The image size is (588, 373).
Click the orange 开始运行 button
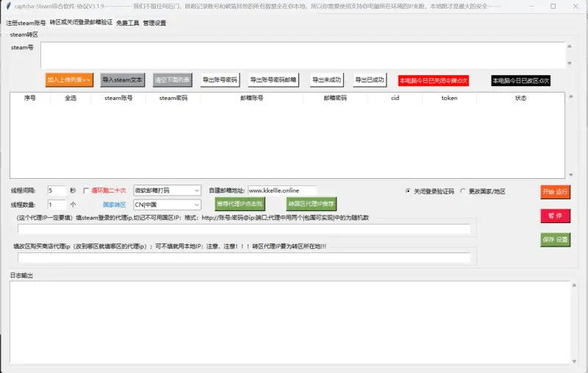pos(555,191)
